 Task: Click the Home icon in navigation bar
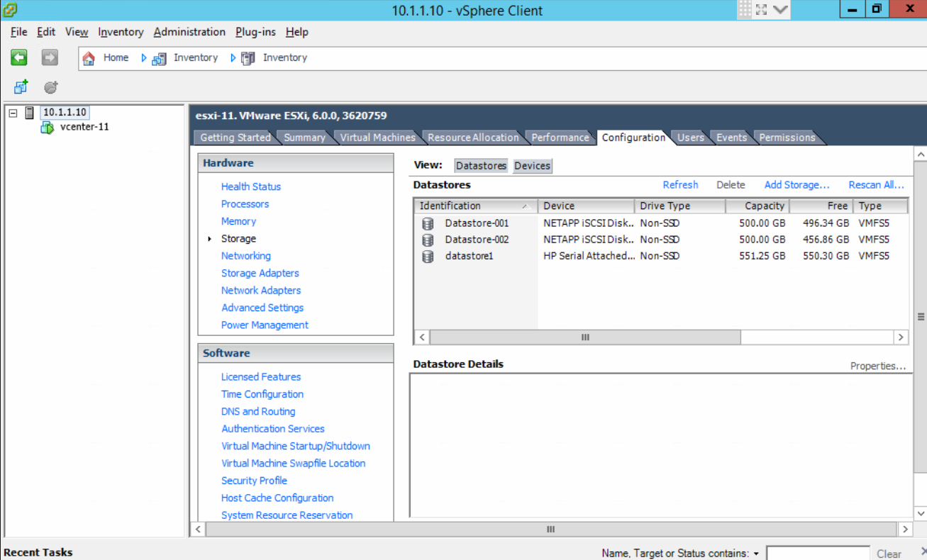pyautogui.click(x=89, y=58)
